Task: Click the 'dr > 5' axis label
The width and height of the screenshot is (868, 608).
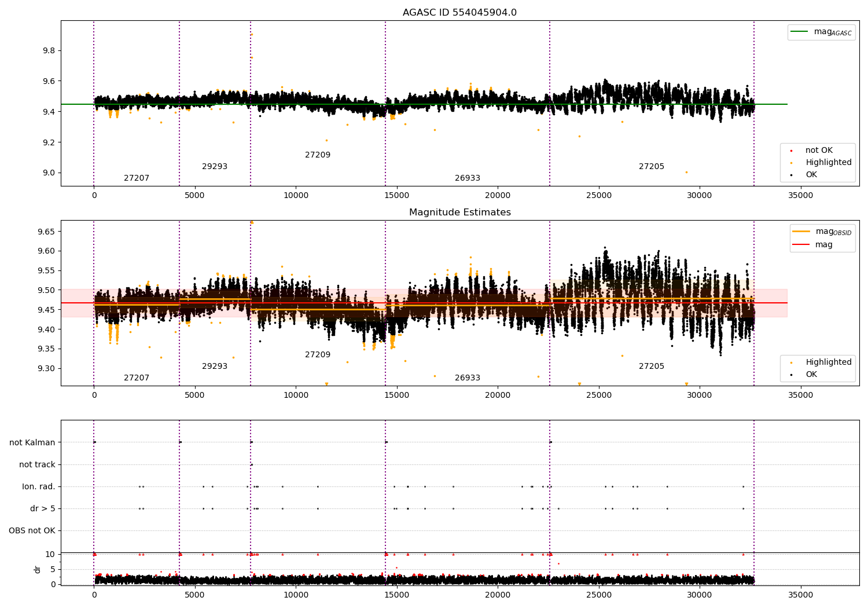Action: coord(43,509)
